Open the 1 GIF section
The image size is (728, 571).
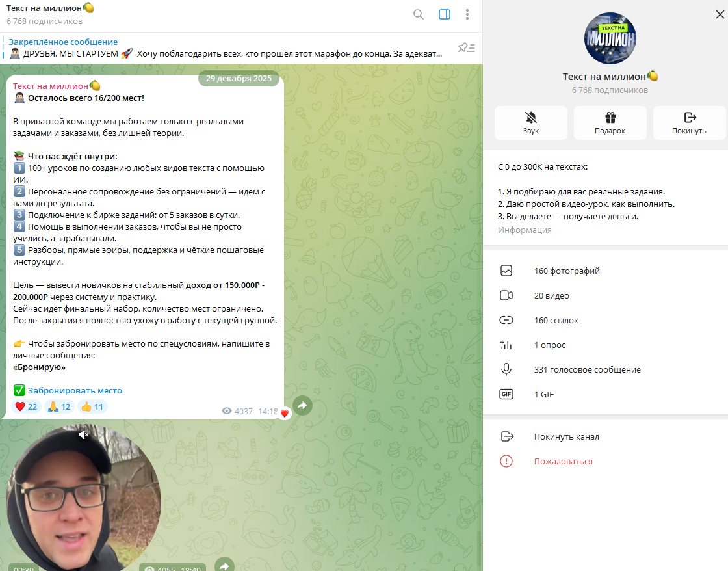point(544,395)
